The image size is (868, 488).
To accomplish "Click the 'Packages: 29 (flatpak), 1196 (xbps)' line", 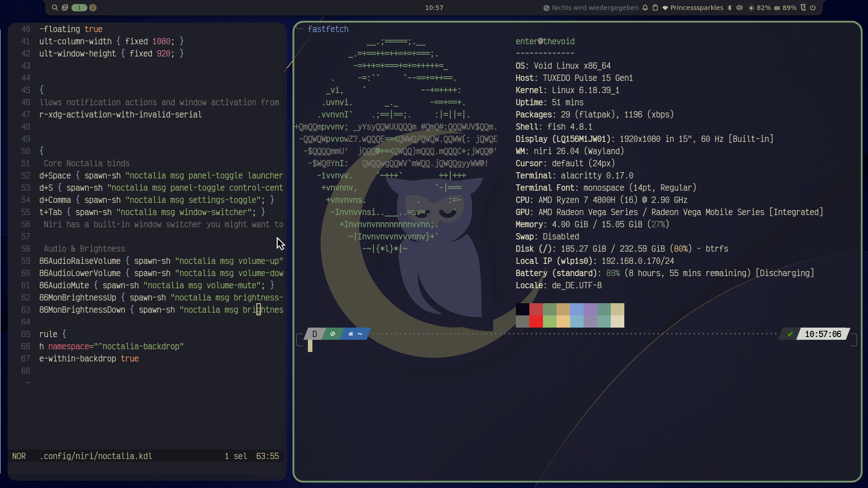I will 595,115.
